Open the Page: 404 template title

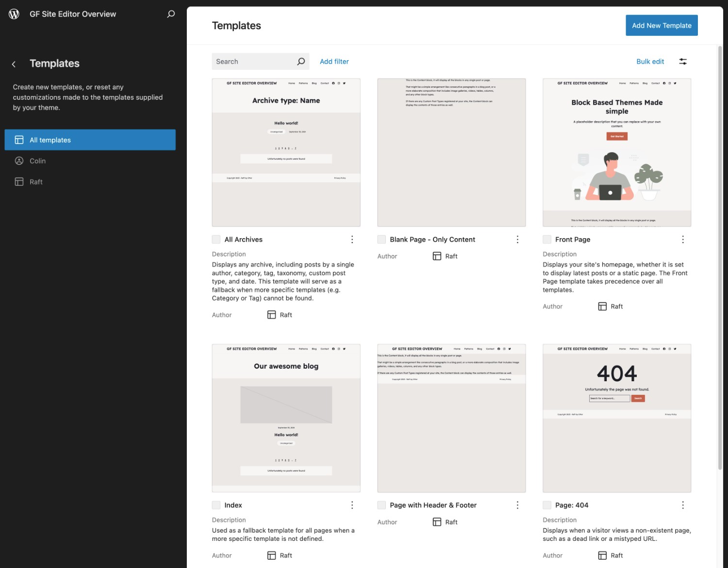click(x=572, y=505)
